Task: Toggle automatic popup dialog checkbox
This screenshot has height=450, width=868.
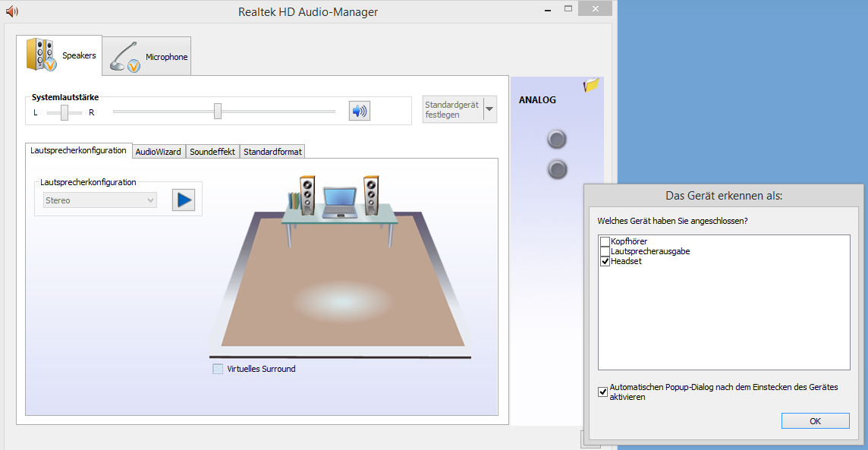Action: coord(603,392)
